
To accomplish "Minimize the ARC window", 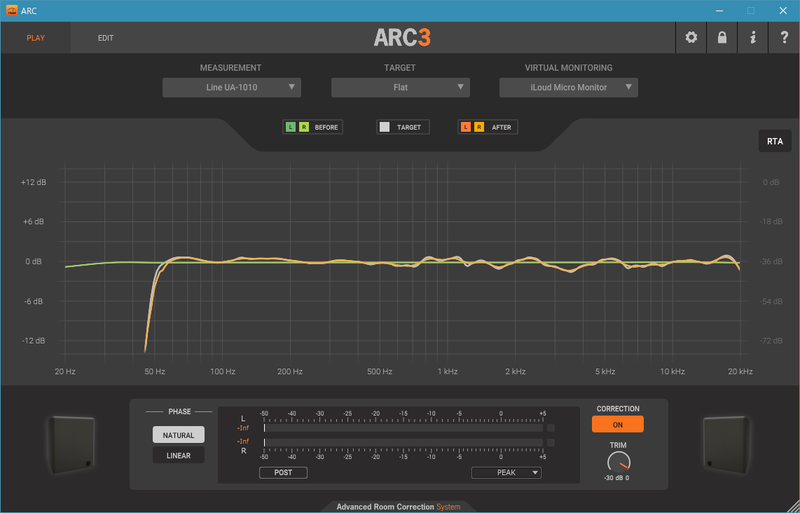I will [x=719, y=11].
